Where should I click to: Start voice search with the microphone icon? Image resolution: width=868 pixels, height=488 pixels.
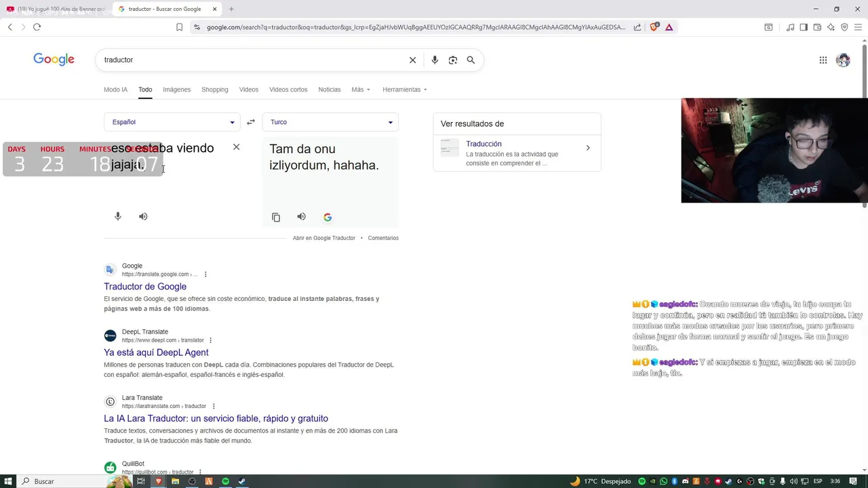(x=435, y=60)
